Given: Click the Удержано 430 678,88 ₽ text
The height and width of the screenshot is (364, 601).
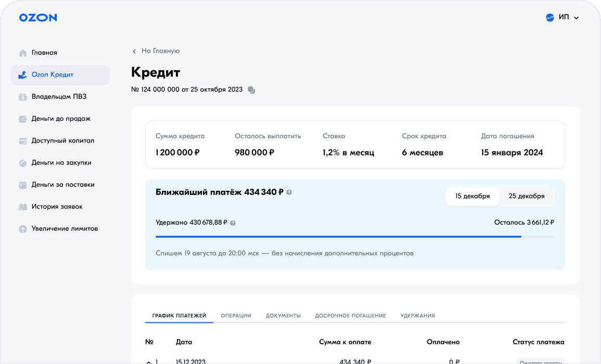Looking at the screenshot, I should pyautogui.click(x=191, y=223).
